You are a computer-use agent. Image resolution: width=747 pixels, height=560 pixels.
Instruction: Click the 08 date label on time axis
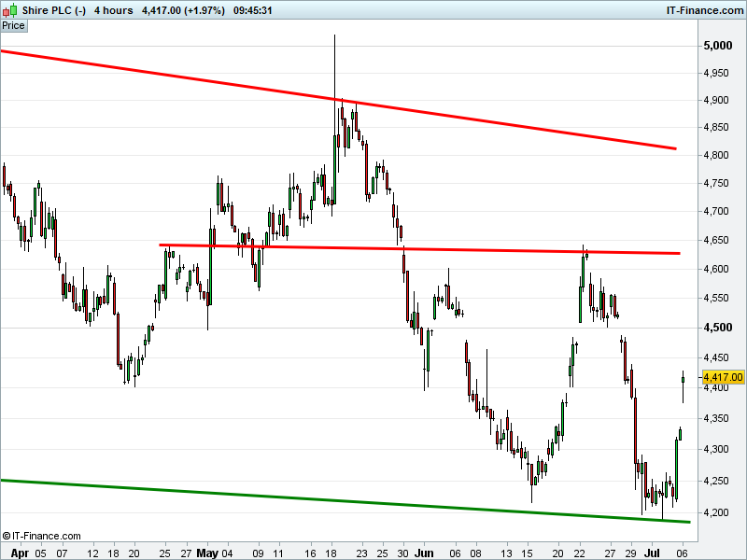(475, 553)
